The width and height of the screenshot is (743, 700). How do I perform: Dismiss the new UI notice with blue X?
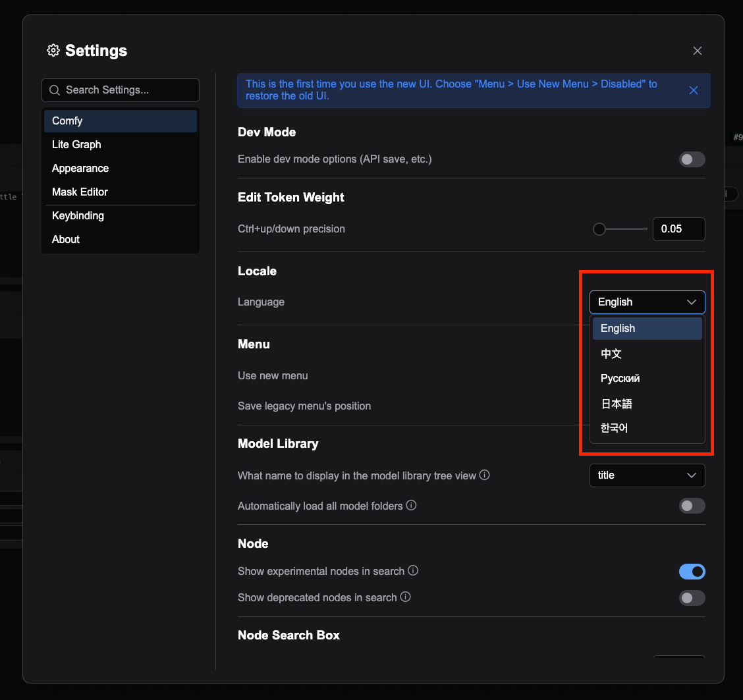point(693,90)
